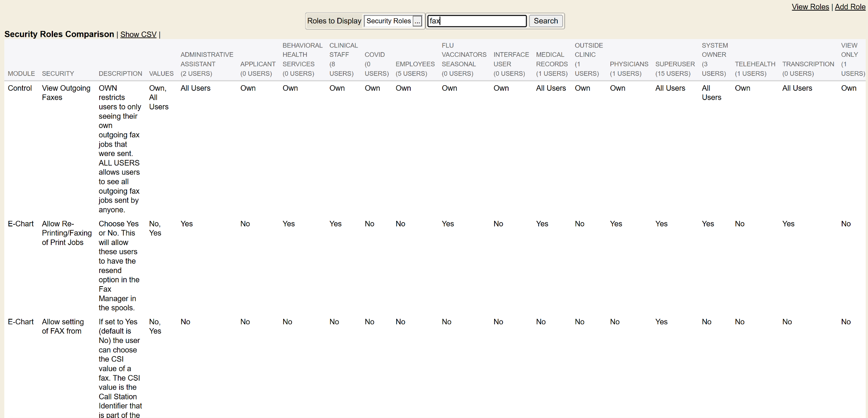Open the View Roles link

tap(810, 7)
